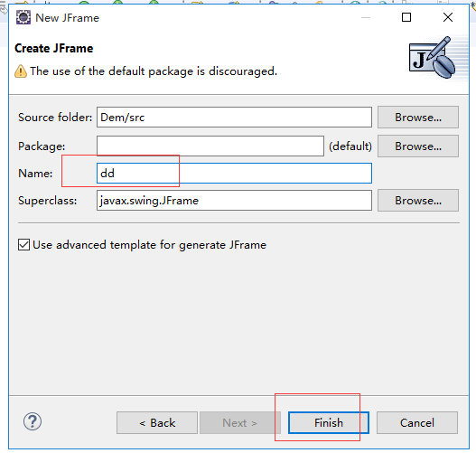Focus the Name field containing dd
This screenshot has width=476, height=453.
point(234,174)
